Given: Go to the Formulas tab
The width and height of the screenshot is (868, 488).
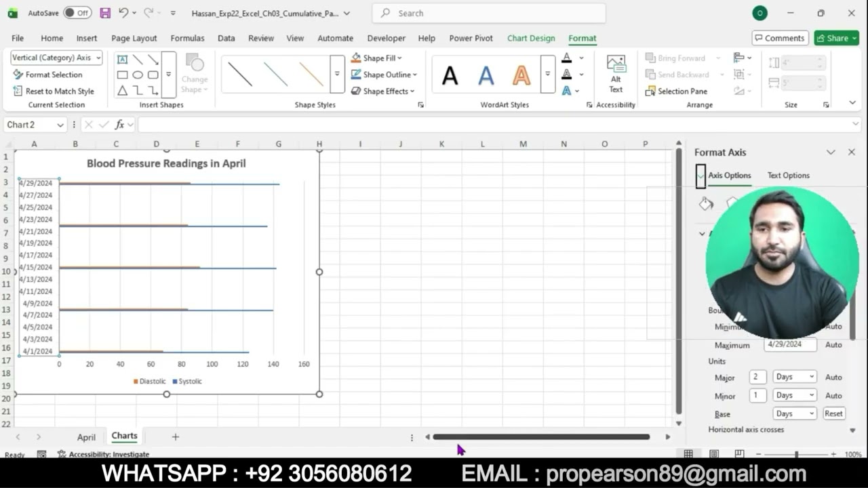Looking at the screenshot, I should pos(187,38).
